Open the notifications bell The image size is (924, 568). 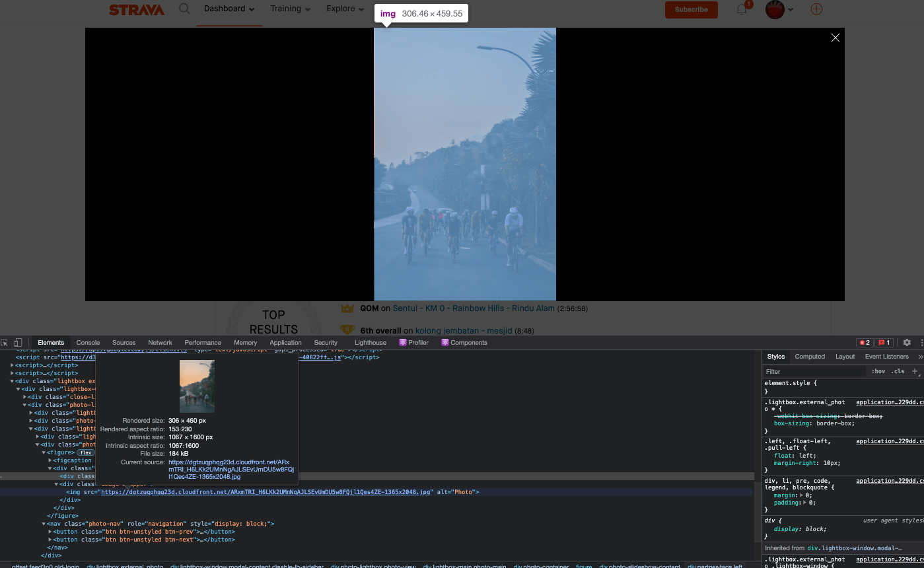click(742, 9)
